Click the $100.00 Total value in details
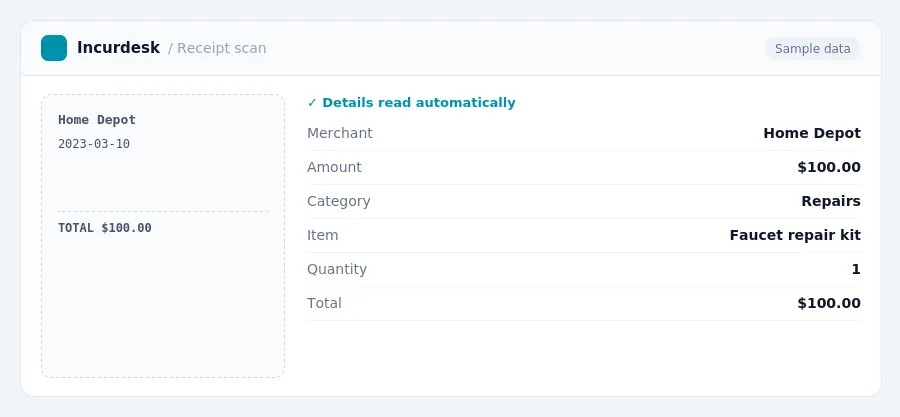900x417 pixels. point(829,303)
